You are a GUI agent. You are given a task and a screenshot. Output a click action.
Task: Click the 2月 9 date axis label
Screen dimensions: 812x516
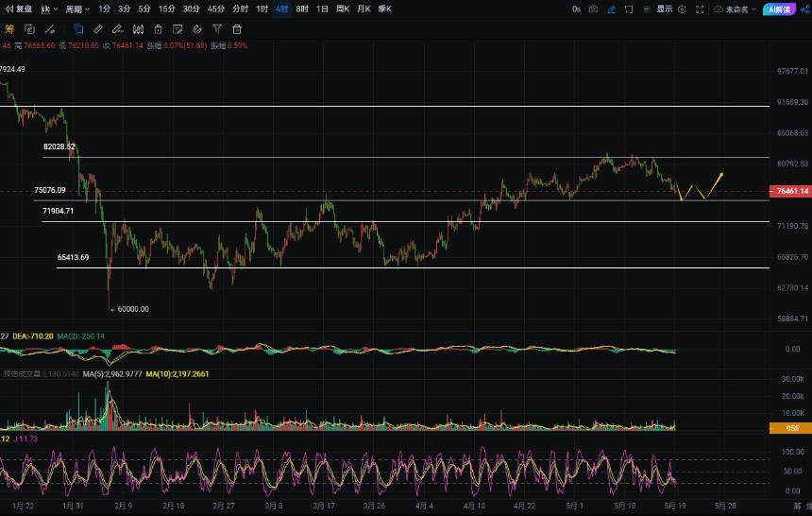(x=123, y=506)
